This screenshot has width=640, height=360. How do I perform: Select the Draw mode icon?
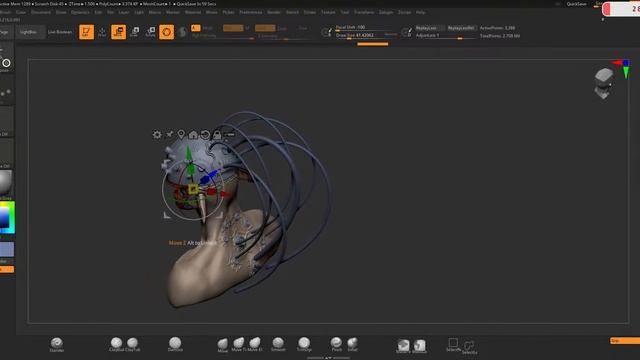point(102,32)
